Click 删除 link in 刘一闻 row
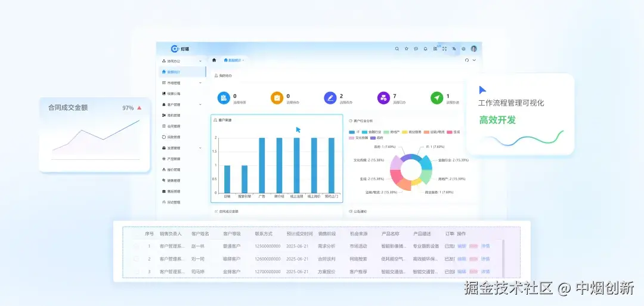Image resolution: width=644 pixels, height=306 pixels. coord(473,259)
